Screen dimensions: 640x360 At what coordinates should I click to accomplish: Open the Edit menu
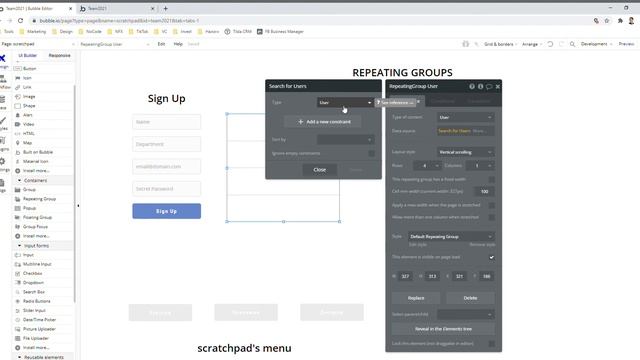click(161, 44)
